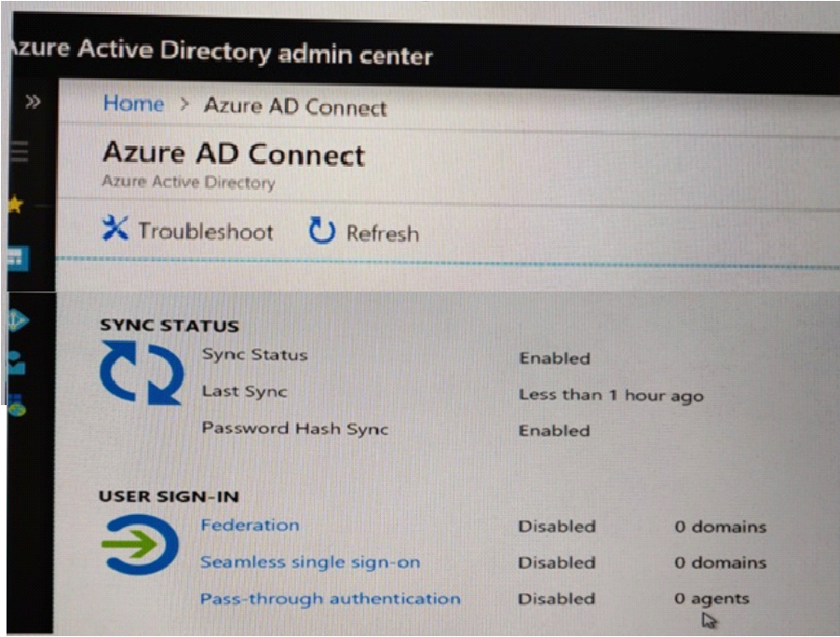The image size is (840, 637).
Task: Run Troubleshoot from the command bar
Action: (x=187, y=230)
